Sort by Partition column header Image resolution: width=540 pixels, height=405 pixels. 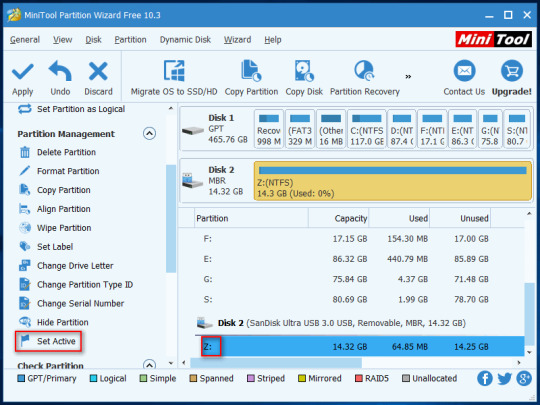coord(251,218)
